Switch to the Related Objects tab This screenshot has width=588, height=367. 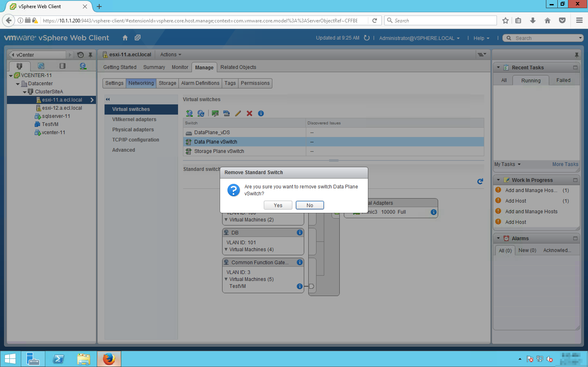pyautogui.click(x=238, y=67)
